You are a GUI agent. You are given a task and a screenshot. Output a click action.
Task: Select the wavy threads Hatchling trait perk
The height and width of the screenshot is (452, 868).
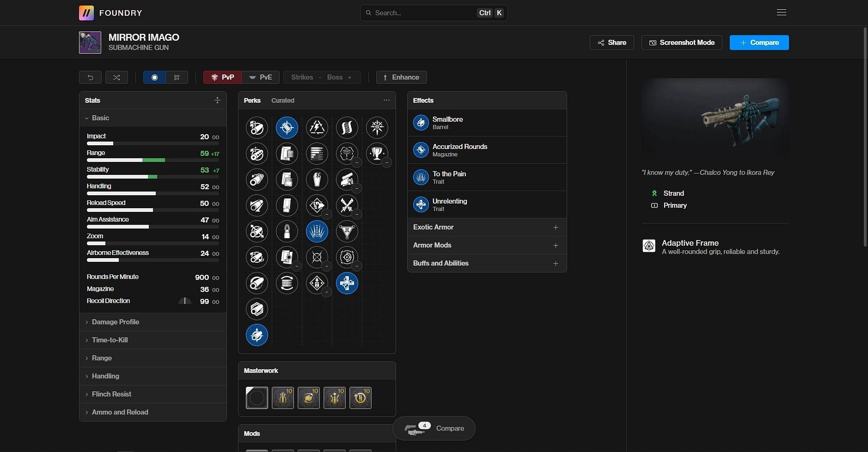tap(347, 128)
